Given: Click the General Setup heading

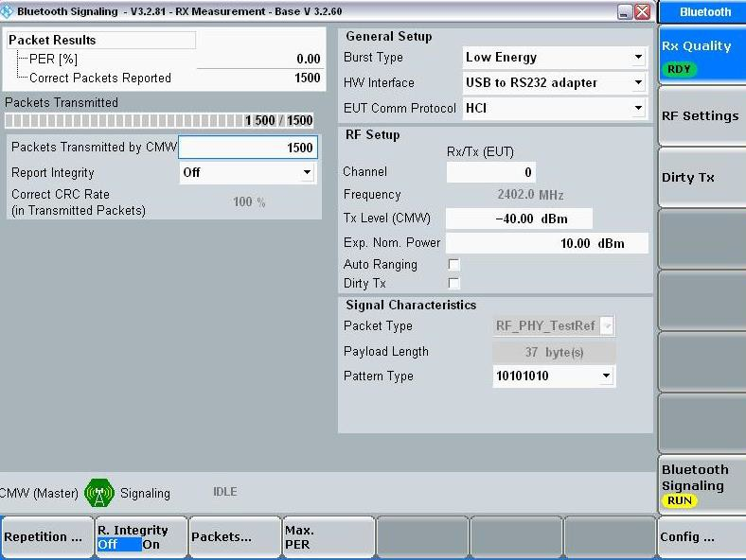Looking at the screenshot, I should (389, 36).
